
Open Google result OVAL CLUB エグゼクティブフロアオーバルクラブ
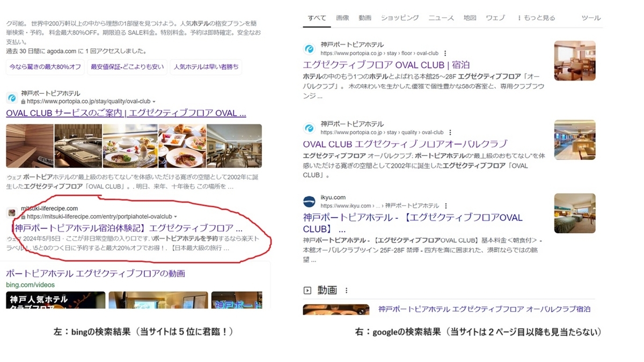(405, 144)
